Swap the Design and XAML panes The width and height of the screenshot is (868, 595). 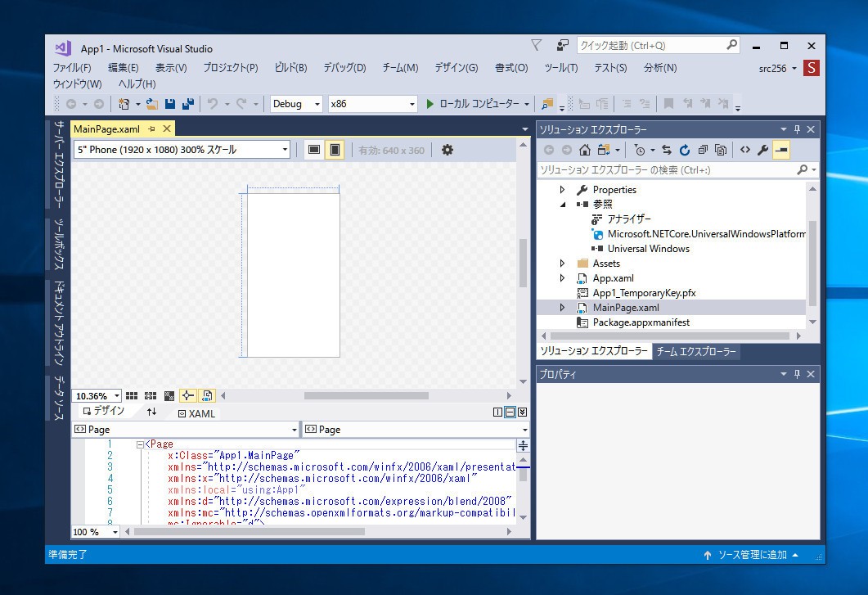(x=151, y=412)
